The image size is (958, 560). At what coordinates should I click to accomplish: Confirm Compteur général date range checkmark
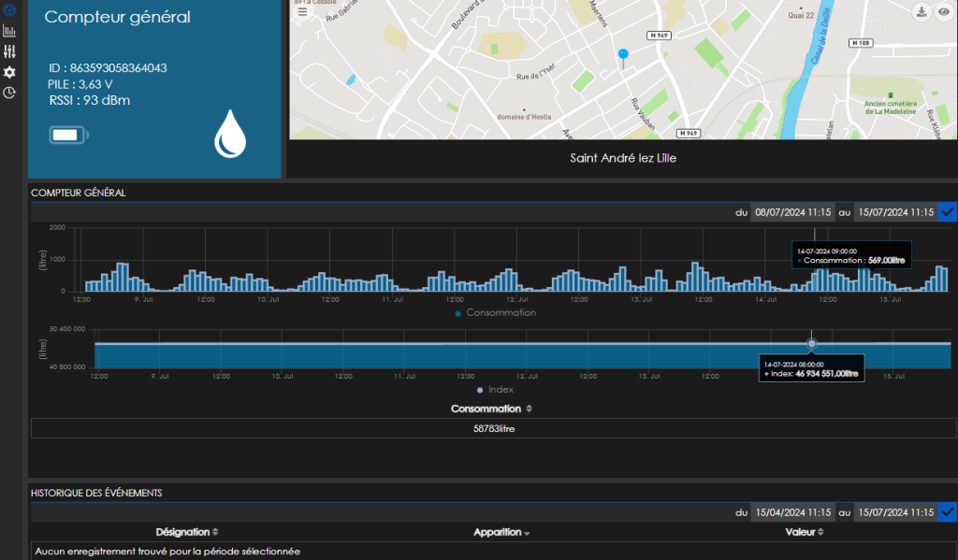948,212
